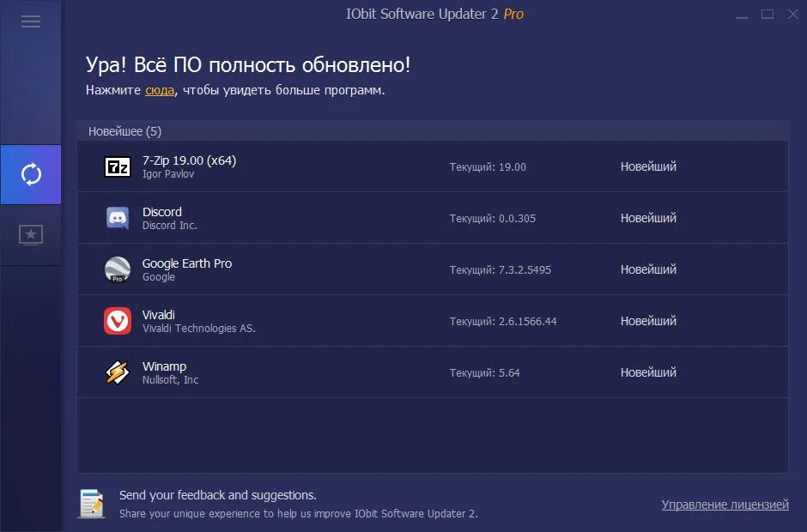Select the 'Winamp' program name
807x532 pixels.
[x=164, y=366]
